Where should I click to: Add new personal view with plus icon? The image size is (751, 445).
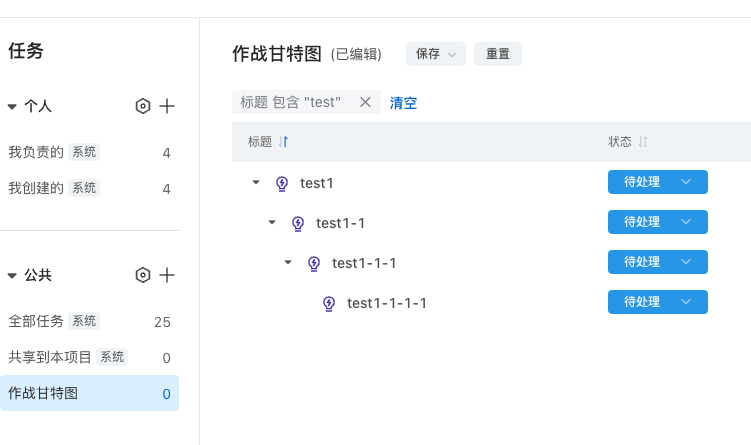[x=167, y=106]
